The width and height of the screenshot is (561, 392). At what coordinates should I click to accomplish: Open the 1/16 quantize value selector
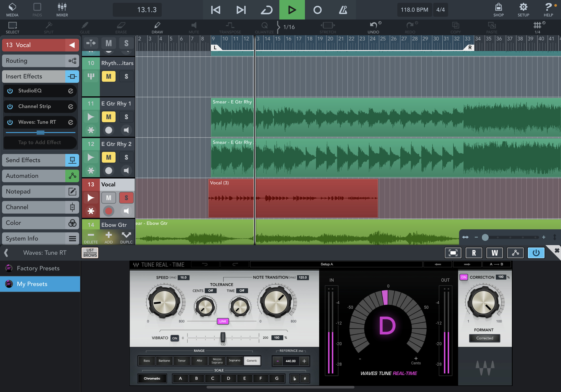[289, 27]
